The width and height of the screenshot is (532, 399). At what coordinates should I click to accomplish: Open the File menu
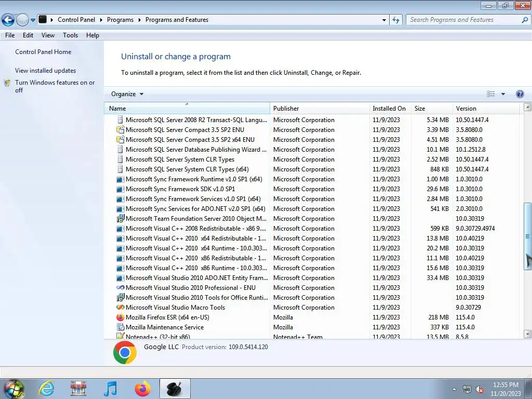point(10,35)
